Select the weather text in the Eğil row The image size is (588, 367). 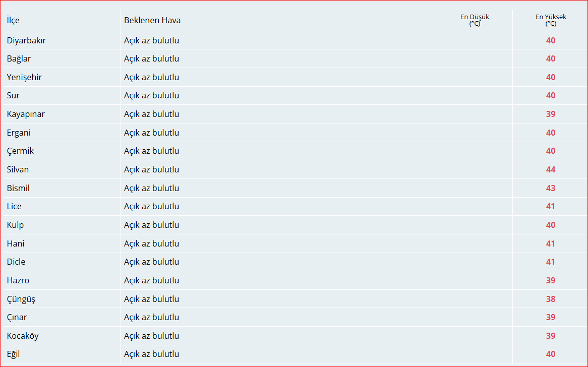[151, 354]
